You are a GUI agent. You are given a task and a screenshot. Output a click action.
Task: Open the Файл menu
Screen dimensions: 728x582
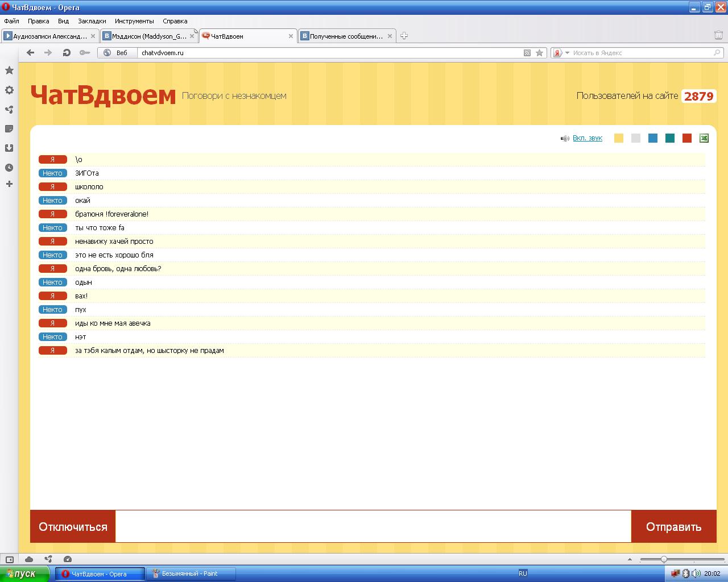coord(11,21)
